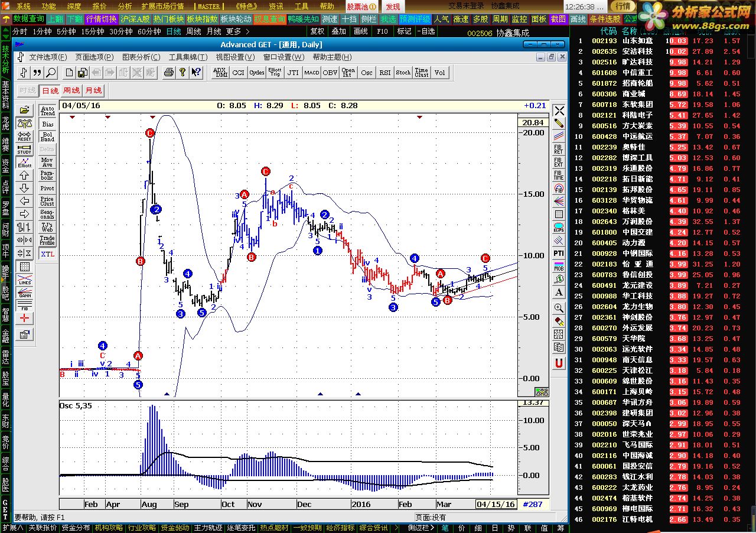The height and width of the screenshot is (533, 756).
Task: Click the context help arrow-question icon
Action: click(195, 73)
